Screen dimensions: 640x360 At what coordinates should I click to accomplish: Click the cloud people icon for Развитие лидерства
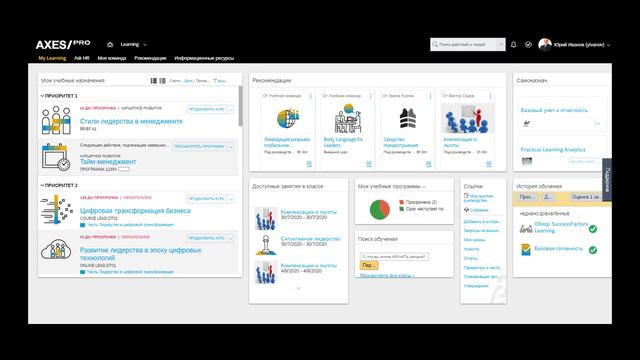[x=56, y=250]
